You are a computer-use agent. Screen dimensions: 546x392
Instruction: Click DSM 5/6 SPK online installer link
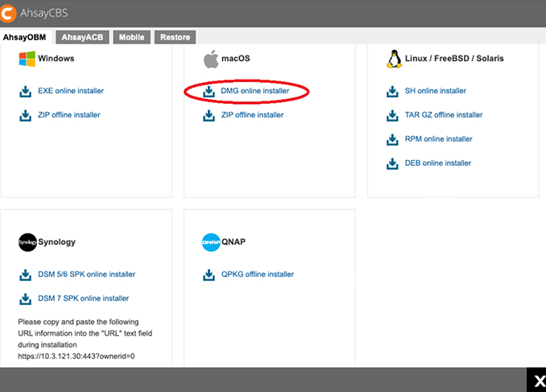click(x=86, y=274)
